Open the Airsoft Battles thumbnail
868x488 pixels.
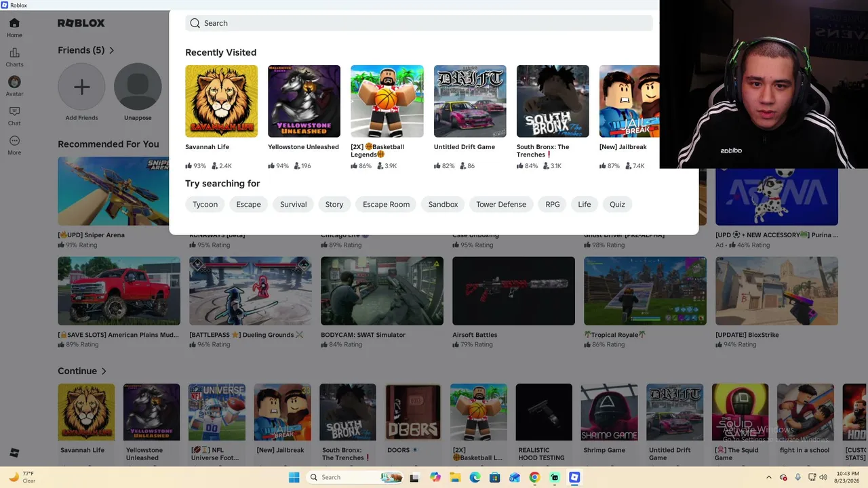pyautogui.click(x=513, y=291)
